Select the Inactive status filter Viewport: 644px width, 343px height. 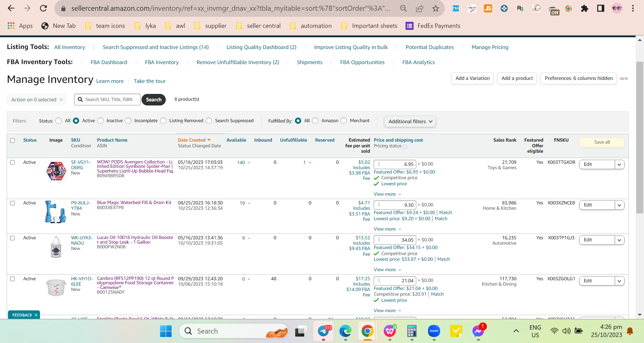point(101,121)
